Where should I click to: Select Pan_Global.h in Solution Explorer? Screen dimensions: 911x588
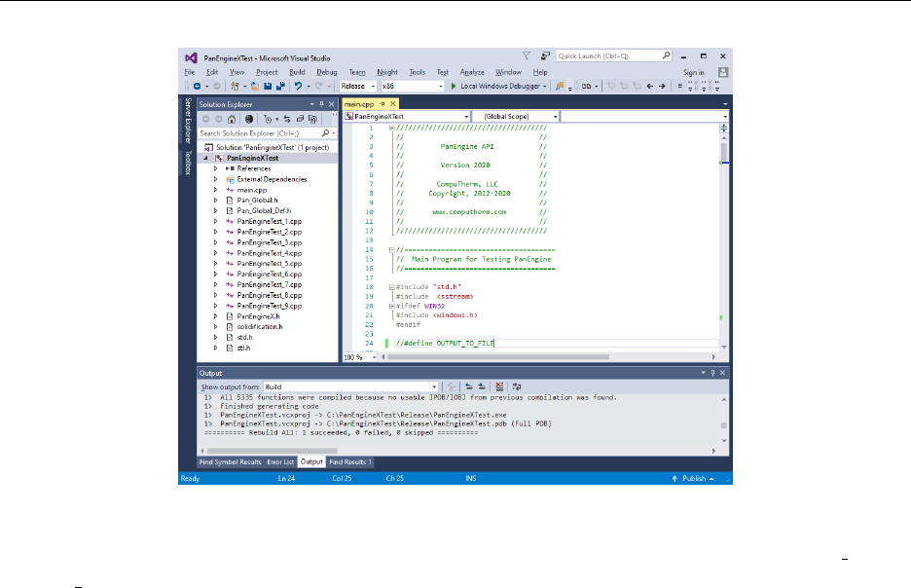257,200
